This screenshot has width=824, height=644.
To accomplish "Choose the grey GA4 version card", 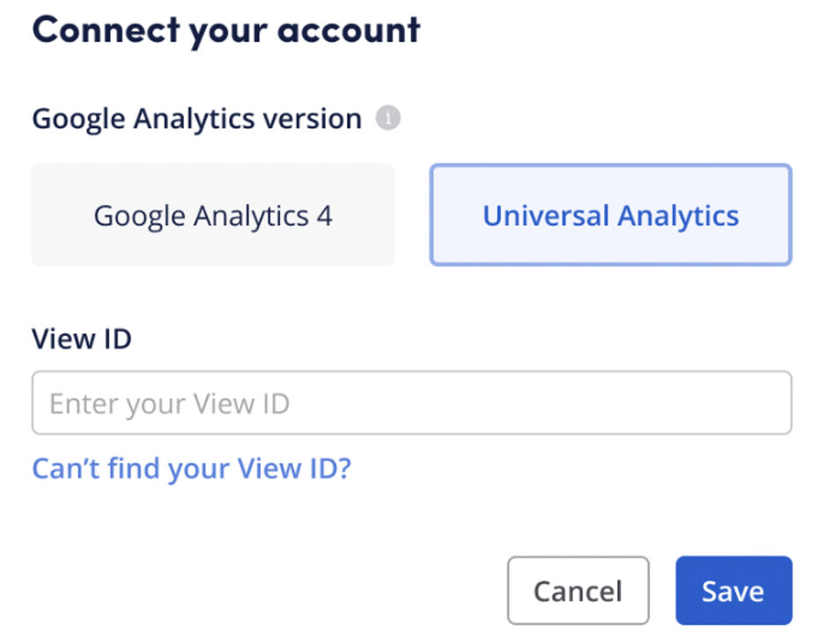I will tap(213, 216).
